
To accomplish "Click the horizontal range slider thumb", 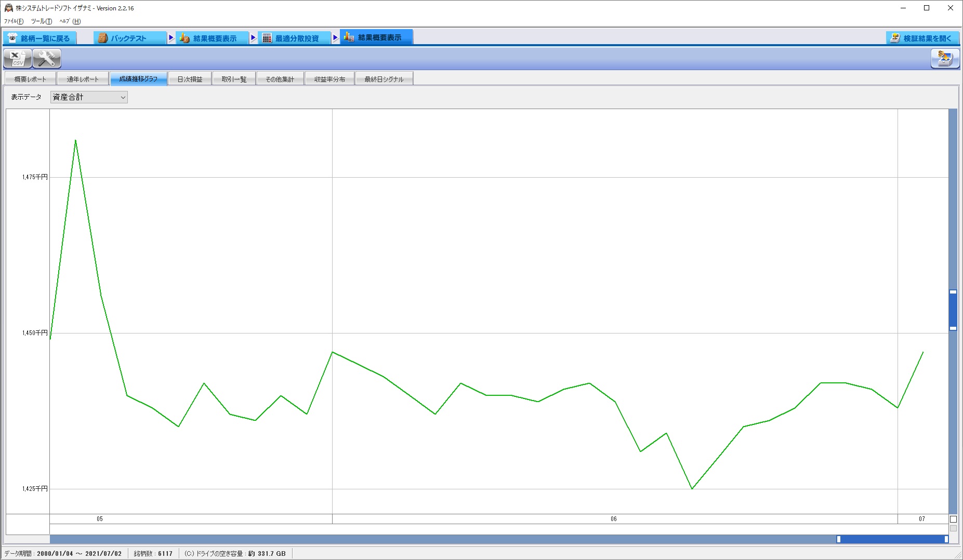I will pos(892,539).
